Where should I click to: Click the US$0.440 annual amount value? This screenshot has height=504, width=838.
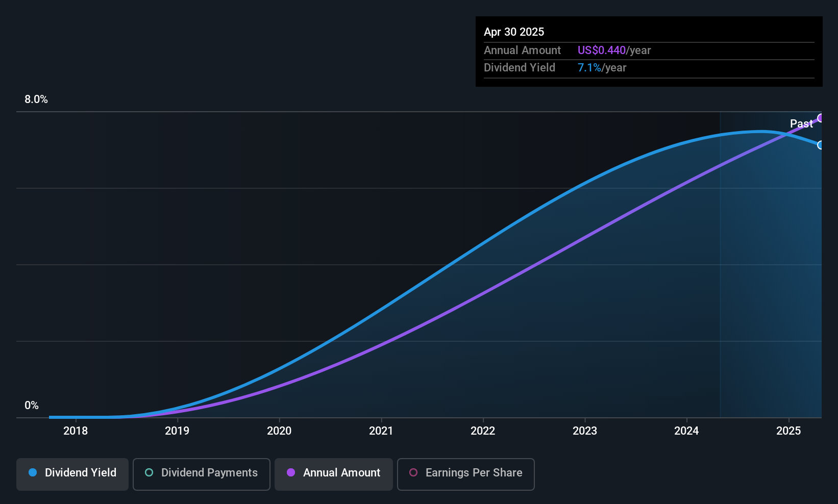pos(602,51)
